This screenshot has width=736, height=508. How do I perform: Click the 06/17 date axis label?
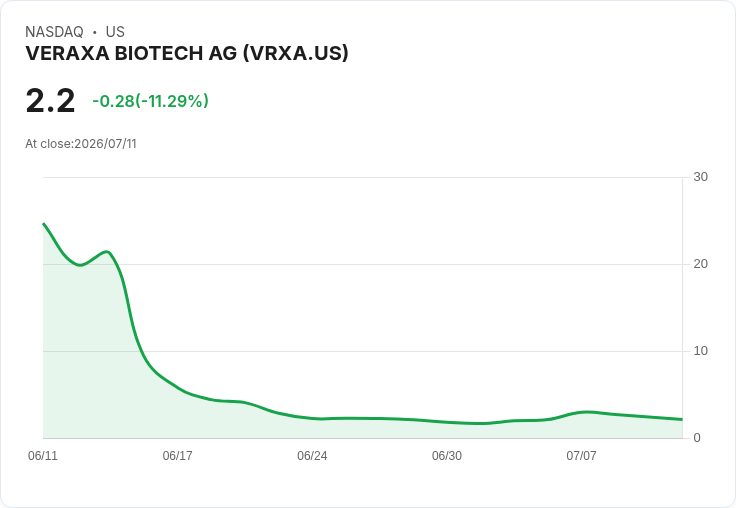(177, 456)
